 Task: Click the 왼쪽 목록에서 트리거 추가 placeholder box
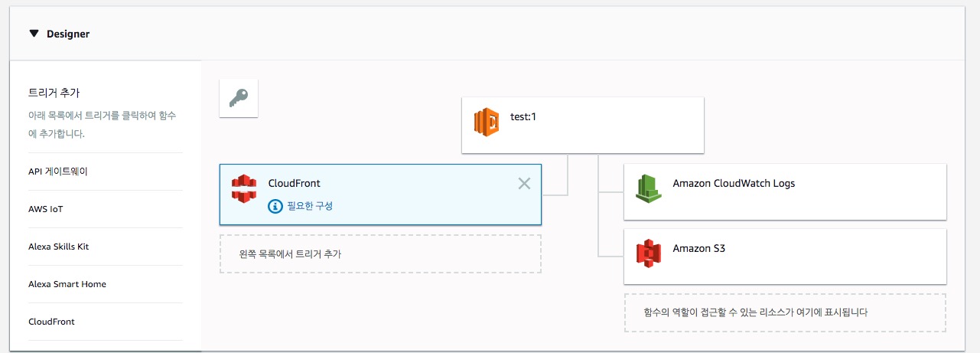click(379, 253)
